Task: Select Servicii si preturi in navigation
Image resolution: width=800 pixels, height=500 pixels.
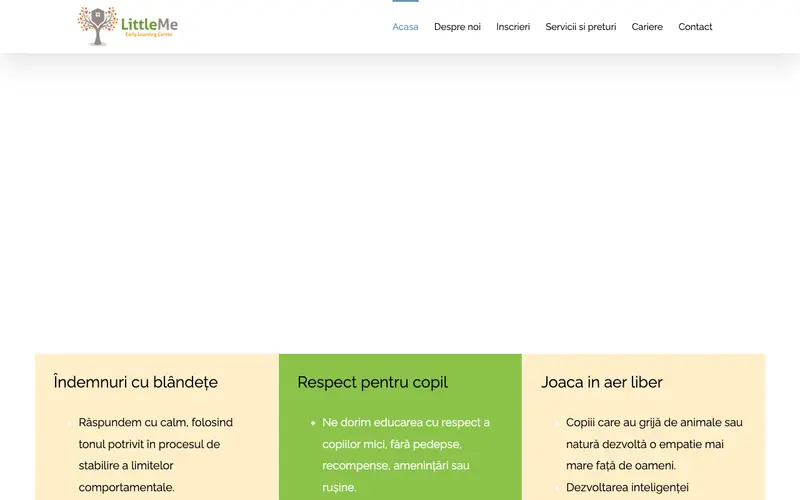Action: pos(581,27)
